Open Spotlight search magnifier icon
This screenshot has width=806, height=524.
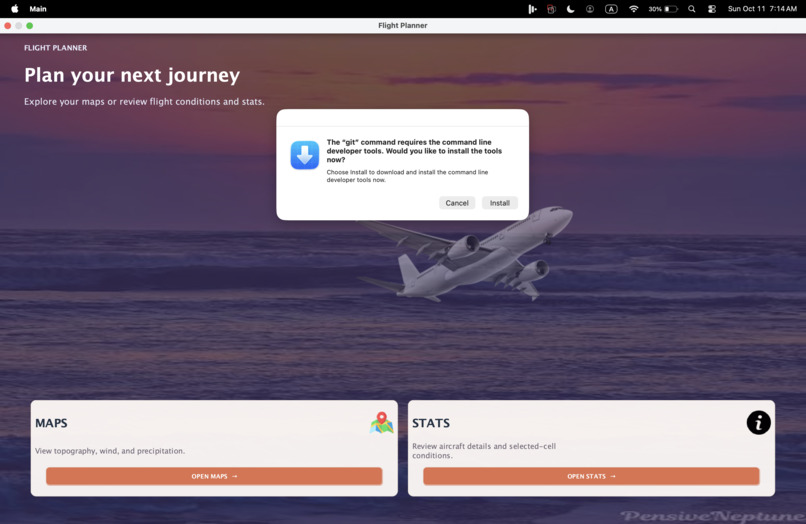pyautogui.click(x=692, y=9)
